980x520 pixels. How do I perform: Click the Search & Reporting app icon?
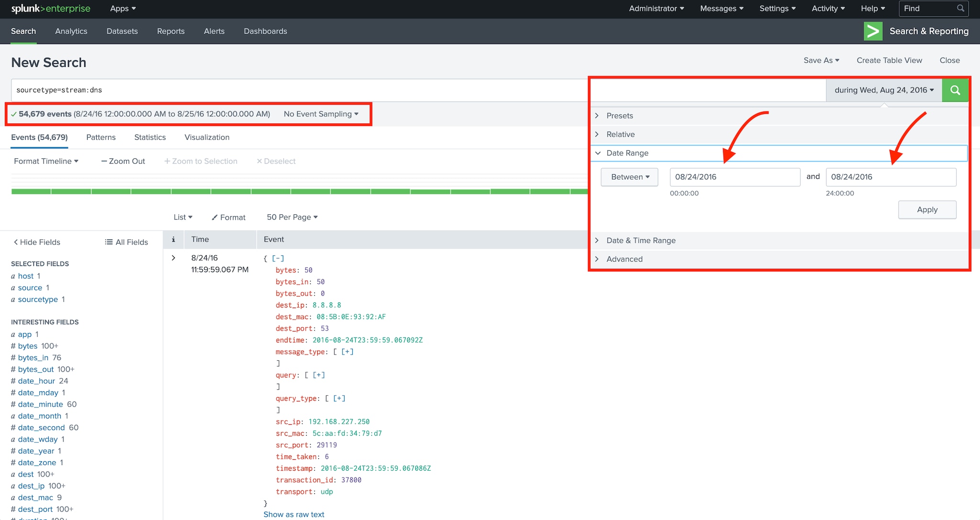point(873,31)
